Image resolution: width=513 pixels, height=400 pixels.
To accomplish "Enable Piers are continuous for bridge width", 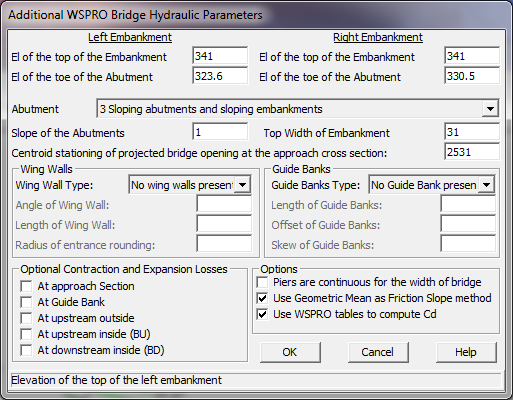I will [x=262, y=282].
